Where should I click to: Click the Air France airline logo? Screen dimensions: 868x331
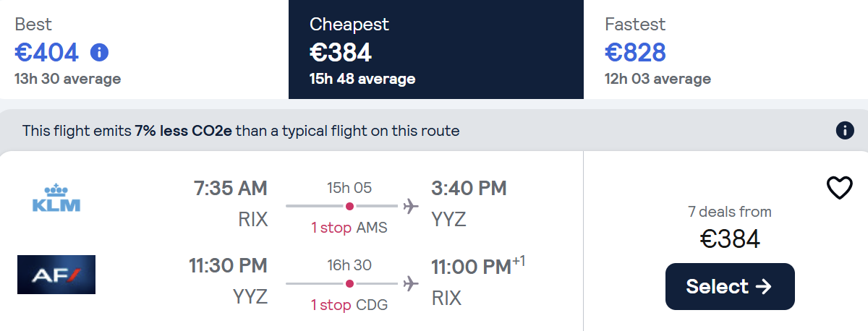(56, 275)
